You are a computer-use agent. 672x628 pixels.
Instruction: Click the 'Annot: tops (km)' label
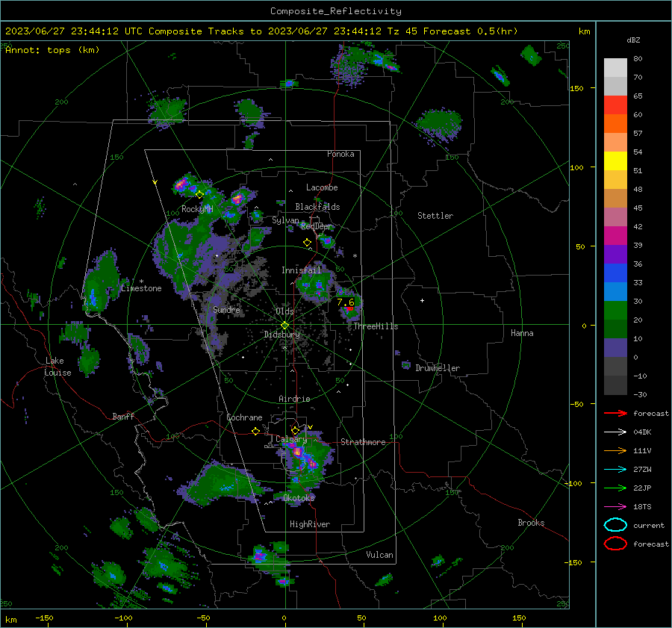(x=52, y=50)
